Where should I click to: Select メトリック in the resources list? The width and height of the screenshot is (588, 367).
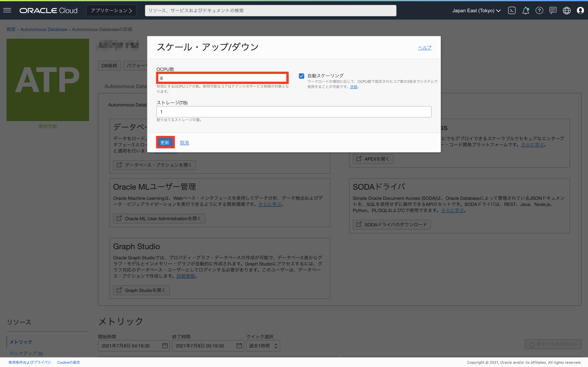click(x=21, y=342)
